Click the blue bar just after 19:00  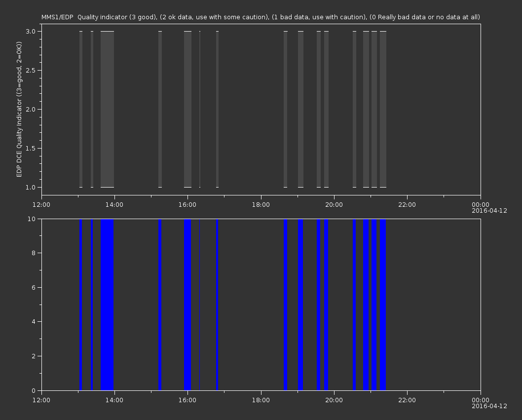click(300, 305)
